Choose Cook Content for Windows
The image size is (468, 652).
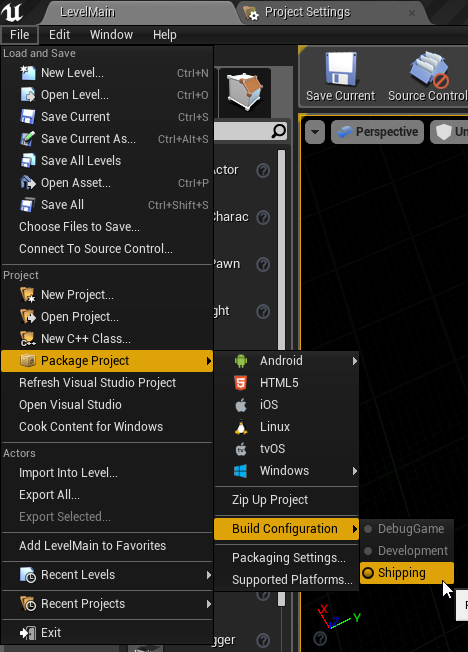107,427
